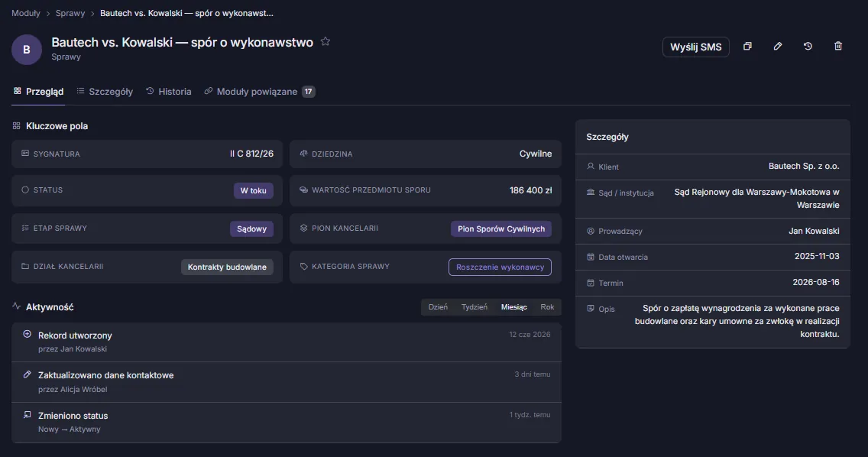868x457 pixels.
Task: Click opening date 2025-11-03
Action: coord(817,257)
